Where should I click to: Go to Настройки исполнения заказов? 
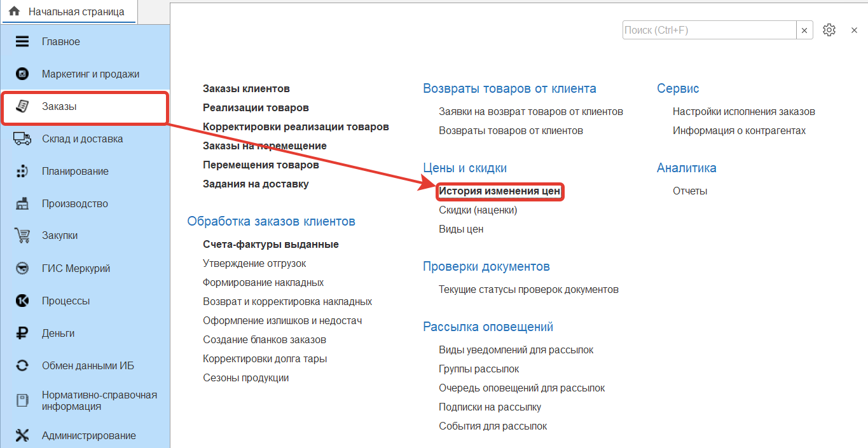[x=743, y=112]
